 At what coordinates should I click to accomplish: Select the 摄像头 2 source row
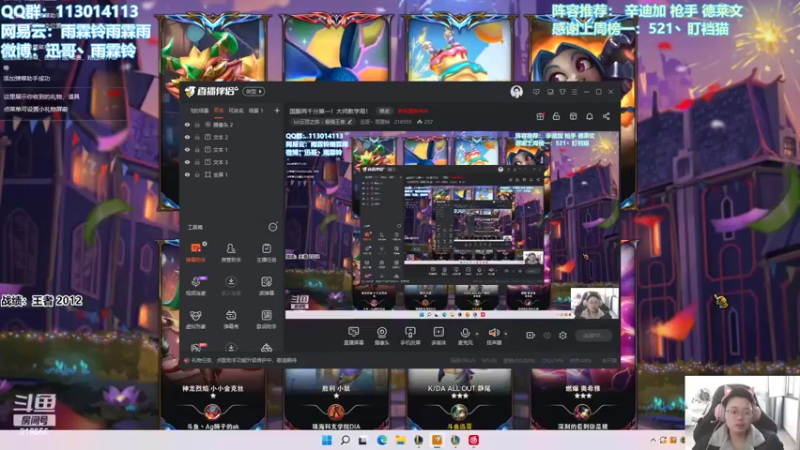(x=231, y=124)
